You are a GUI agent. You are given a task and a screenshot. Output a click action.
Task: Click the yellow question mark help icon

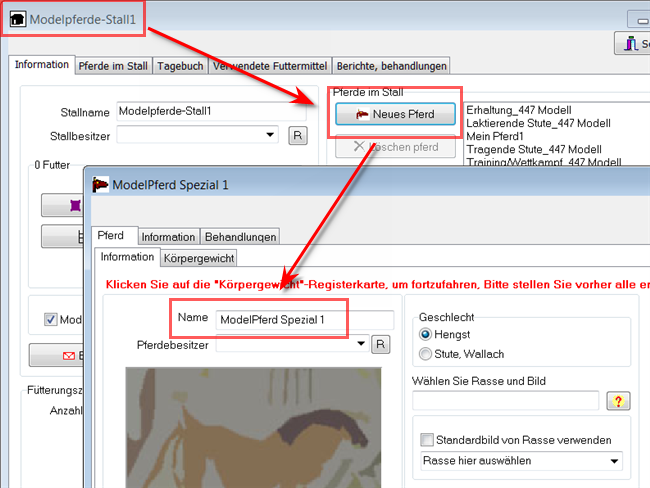tap(618, 401)
